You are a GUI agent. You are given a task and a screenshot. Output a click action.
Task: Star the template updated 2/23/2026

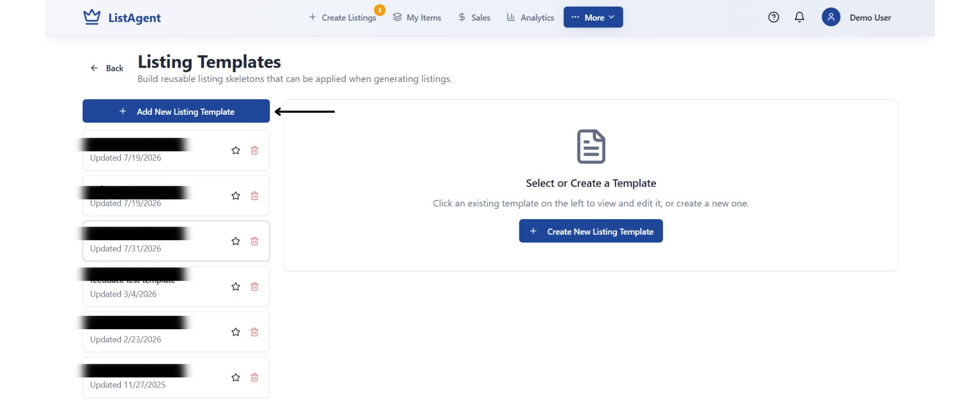(236, 332)
